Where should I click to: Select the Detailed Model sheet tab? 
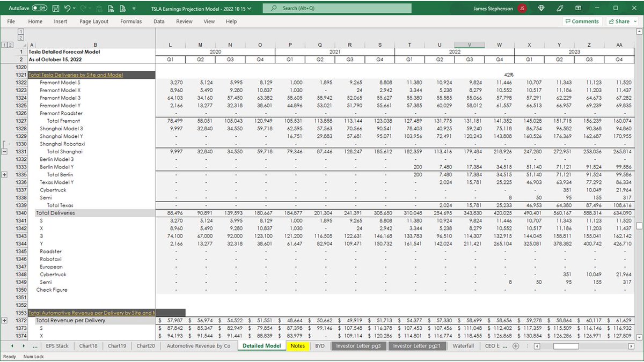click(x=261, y=346)
